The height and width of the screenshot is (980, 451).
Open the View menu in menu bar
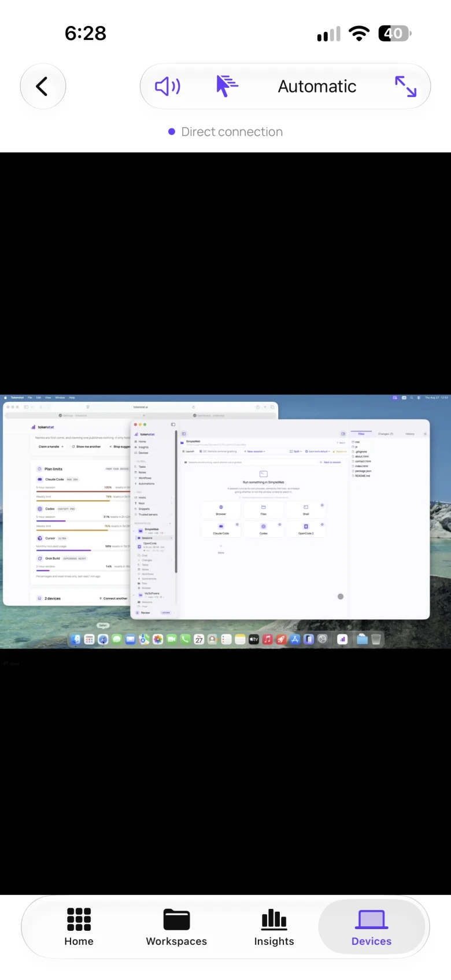(x=48, y=398)
